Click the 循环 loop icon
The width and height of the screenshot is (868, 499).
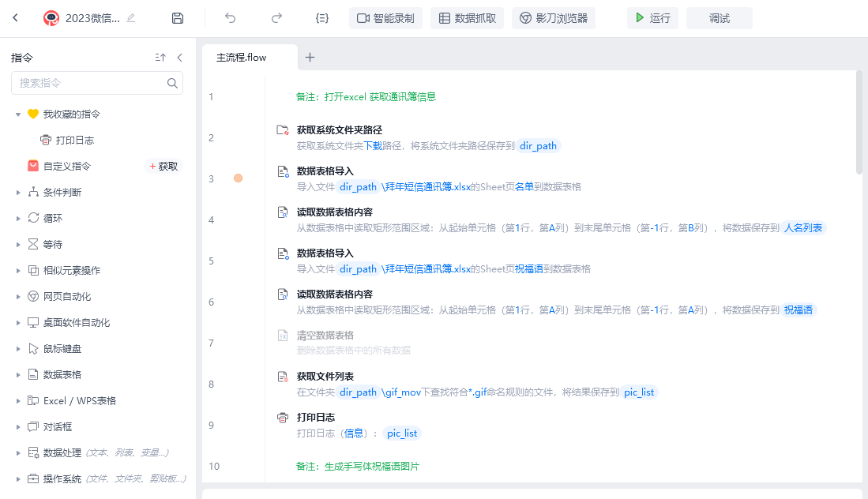coord(33,218)
